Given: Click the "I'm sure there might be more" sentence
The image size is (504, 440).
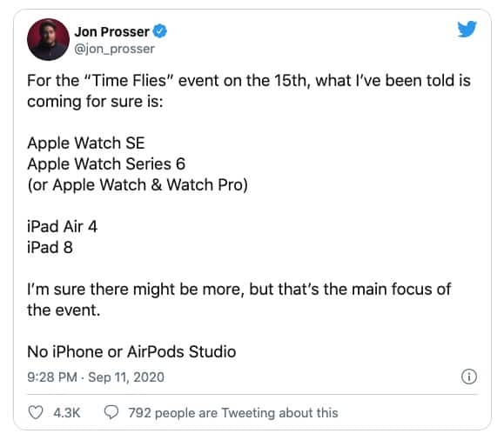Looking at the screenshot, I should 239,299.
